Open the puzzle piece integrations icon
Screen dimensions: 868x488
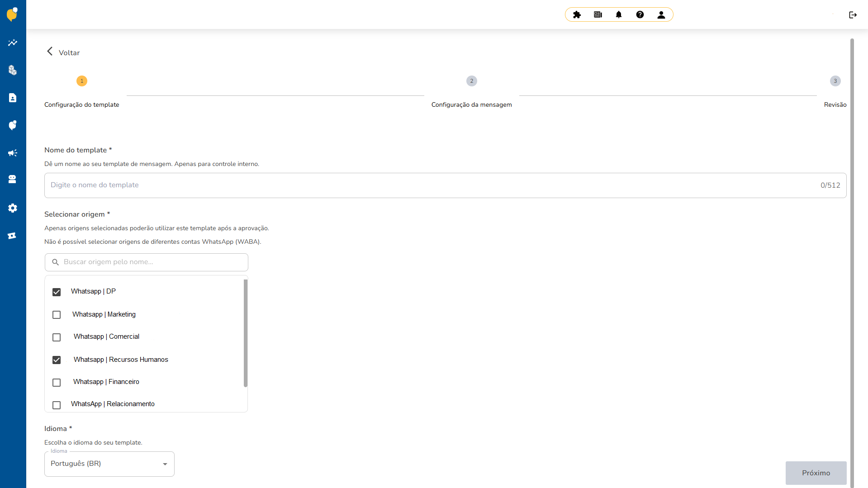[577, 14]
